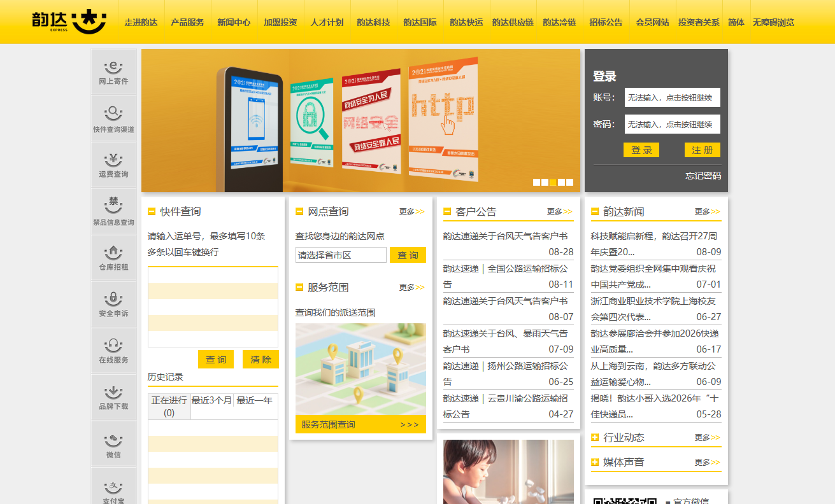Viewport: 835px width, 504px height.
Task: Click the 服务范围查询 map banner
Action: (x=360, y=378)
